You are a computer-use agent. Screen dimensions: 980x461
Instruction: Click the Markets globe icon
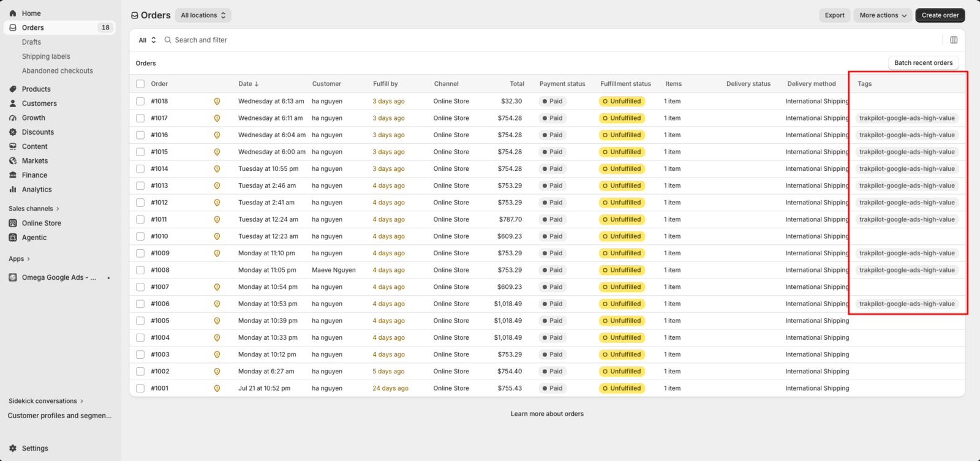click(x=13, y=160)
